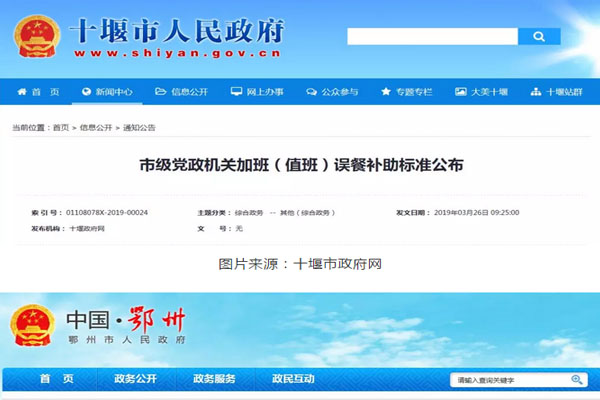
Task: Select publish date 2019年03月26日 09:25:00
Action: pyautogui.click(x=476, y=212)
